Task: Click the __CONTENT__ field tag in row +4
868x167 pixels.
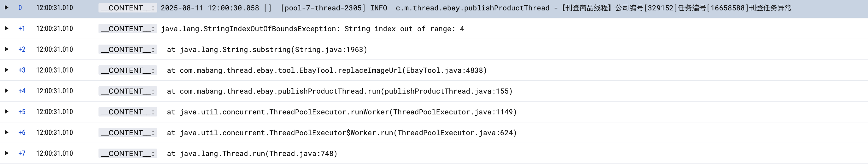Action: (x=127, y=91)
